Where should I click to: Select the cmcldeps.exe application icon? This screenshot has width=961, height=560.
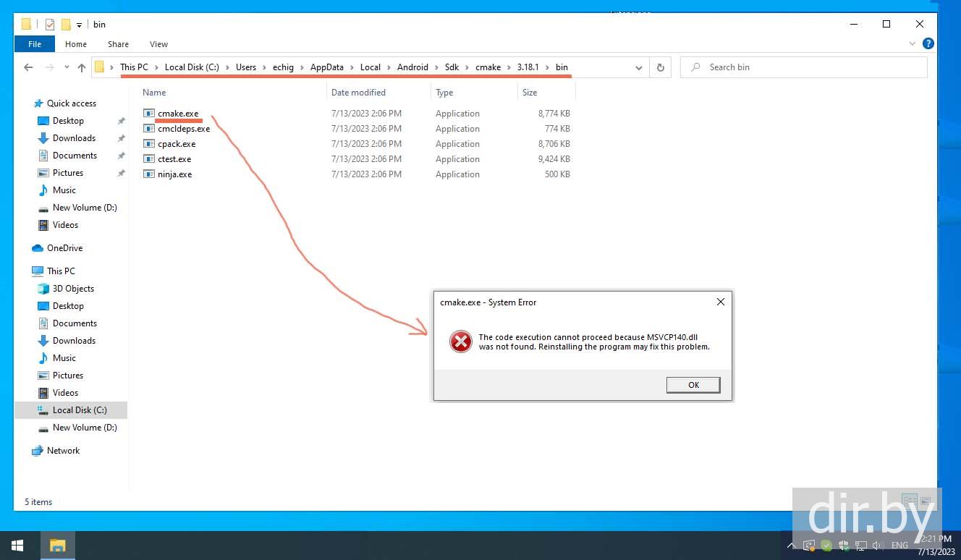[149, 129]
